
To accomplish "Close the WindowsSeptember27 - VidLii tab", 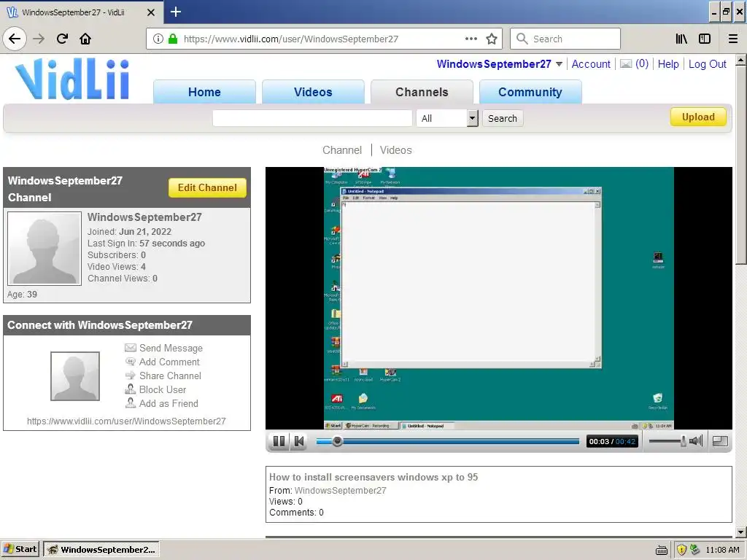I will pos(150,12).
